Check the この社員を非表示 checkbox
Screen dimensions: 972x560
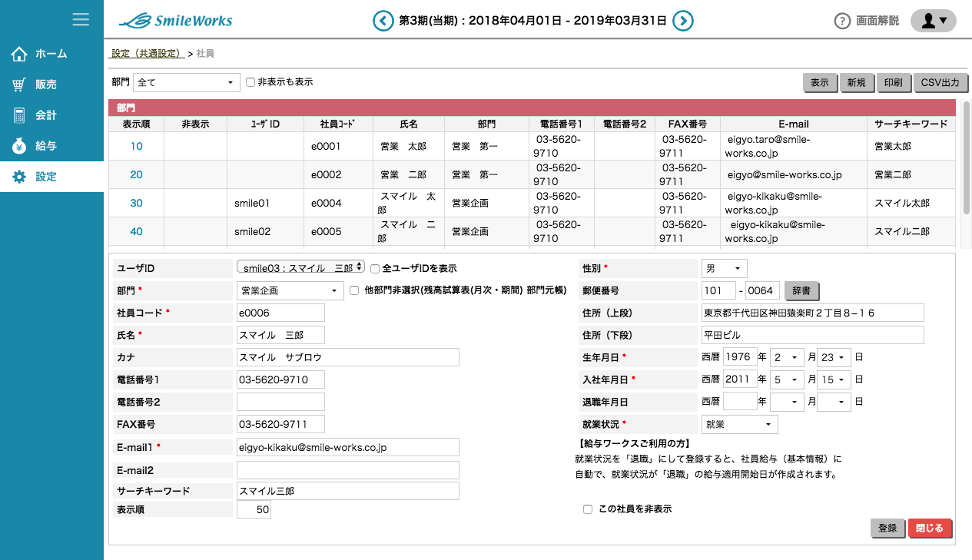[588, 509]
